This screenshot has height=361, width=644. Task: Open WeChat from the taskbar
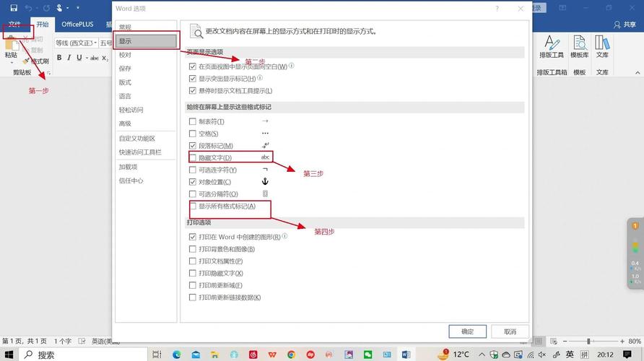(368, 355)
